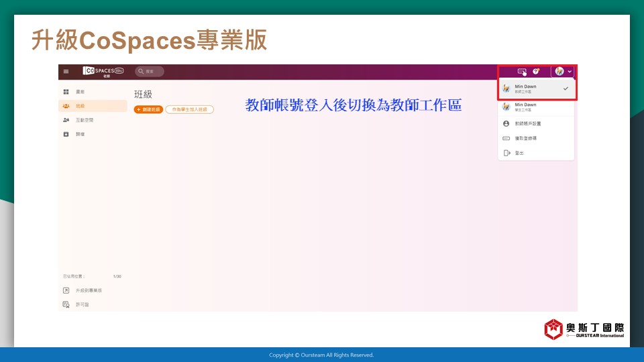Click the 1/30 seats used value
Screen dimensions: 644x362
coord(117,277)
